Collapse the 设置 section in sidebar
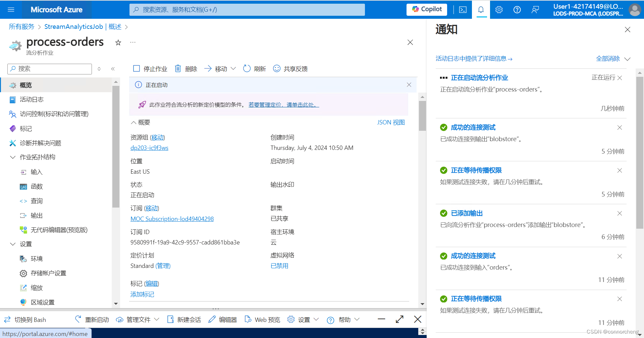This screenshot has width=644, height=338. click(13, 244)
